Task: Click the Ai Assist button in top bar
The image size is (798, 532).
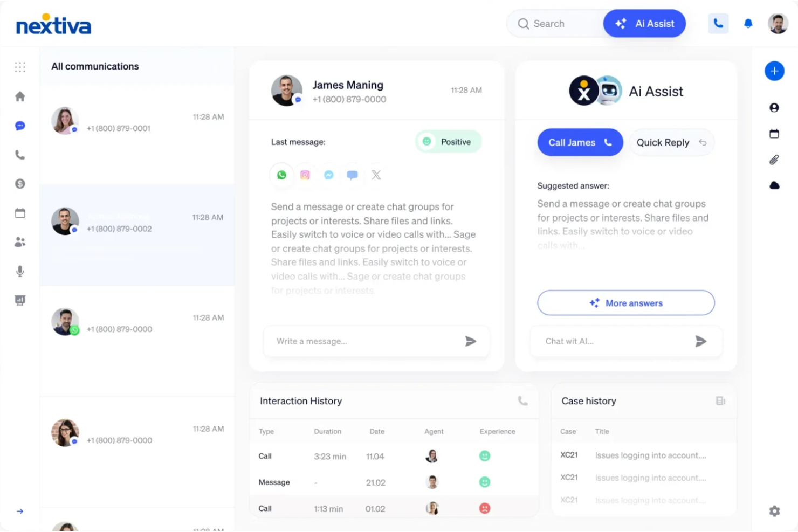Action: 644,23
